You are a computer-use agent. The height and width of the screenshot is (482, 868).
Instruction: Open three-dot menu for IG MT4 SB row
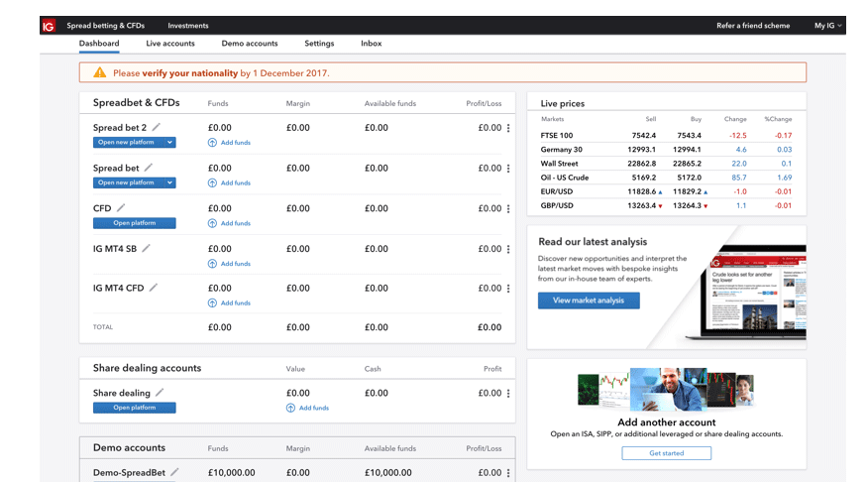click(x=508, y=249)
